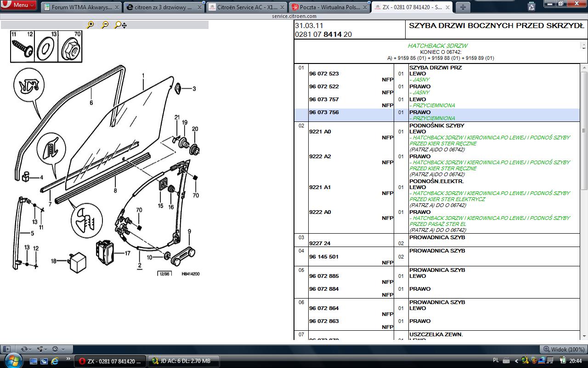Open the closed tabs trash icon
The height and width of the screenshot is (368, 588).
pyautogui.click(x=531, y=7)
